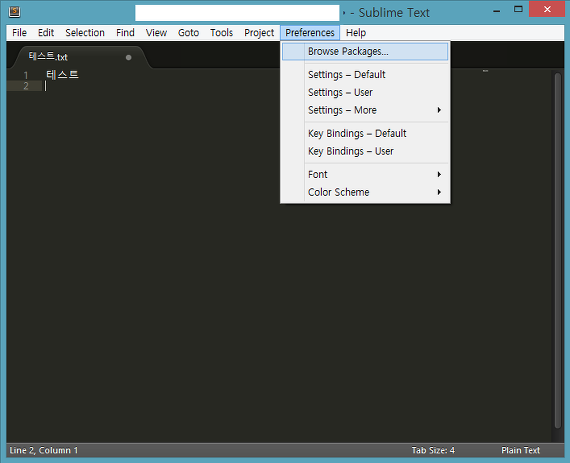Viewport: 570px width, 463px height.
Task: Open Plain Text syntax selector
Action: pos(521,450)
